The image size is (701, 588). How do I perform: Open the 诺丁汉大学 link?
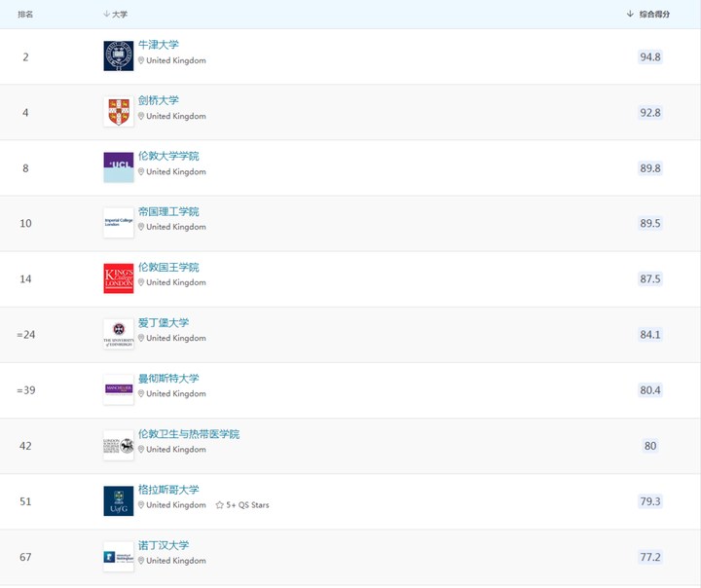point(164,545)
